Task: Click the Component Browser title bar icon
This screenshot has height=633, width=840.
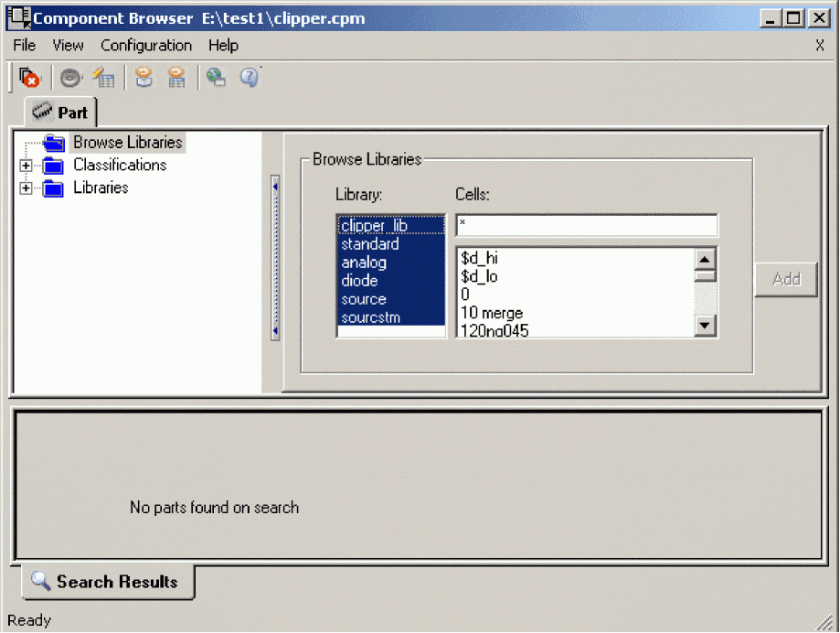Action: click(19, 17)
